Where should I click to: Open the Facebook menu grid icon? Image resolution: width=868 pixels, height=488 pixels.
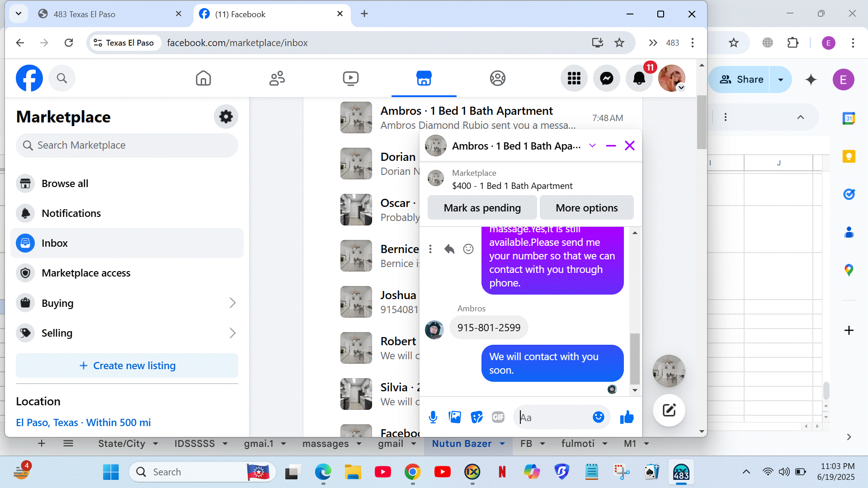(574, 79)
